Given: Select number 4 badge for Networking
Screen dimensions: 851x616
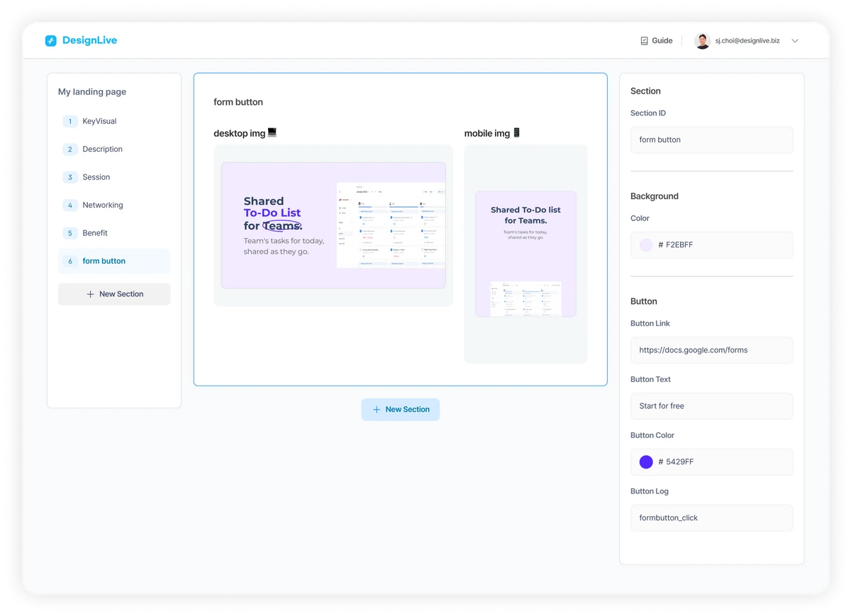Looking at the screenshot, I should point(69,206).
